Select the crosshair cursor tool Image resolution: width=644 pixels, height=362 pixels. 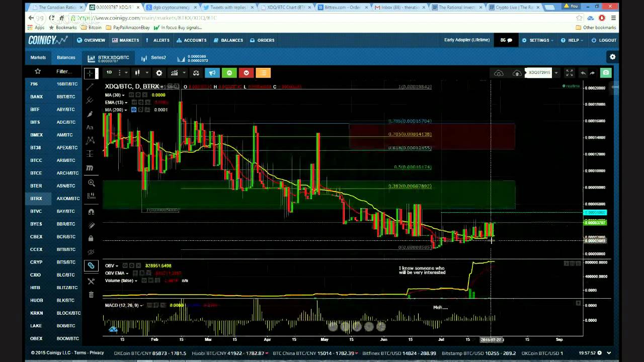(90, 73)
